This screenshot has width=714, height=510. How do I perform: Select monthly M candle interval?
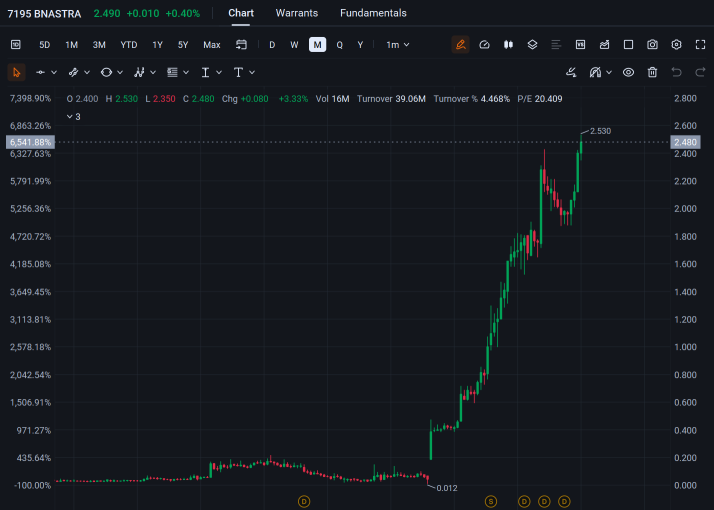[x=317, y=45]
